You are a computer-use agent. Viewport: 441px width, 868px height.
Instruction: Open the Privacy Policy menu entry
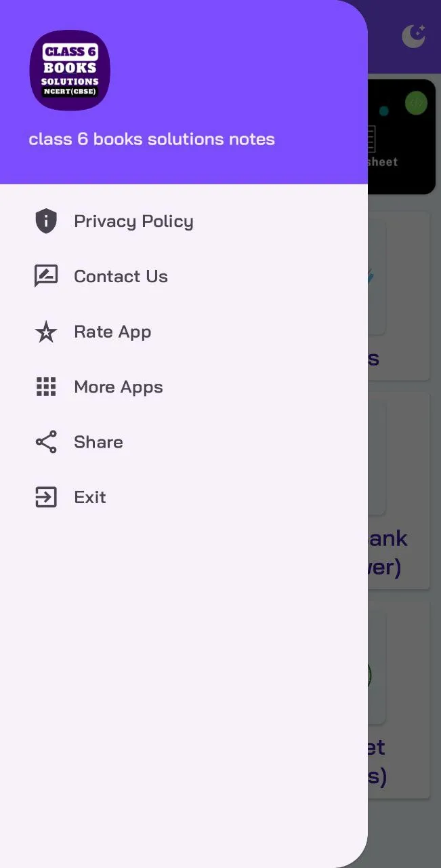133,221
